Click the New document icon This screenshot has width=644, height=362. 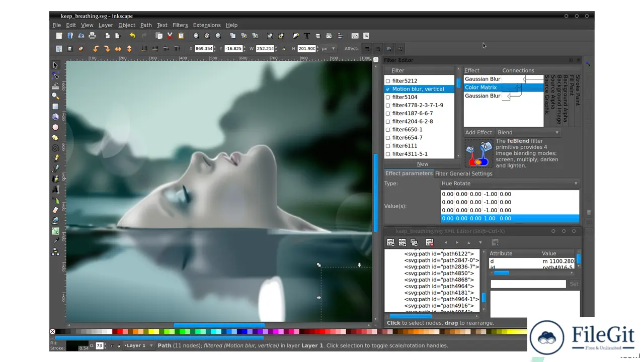click(59, 36)
